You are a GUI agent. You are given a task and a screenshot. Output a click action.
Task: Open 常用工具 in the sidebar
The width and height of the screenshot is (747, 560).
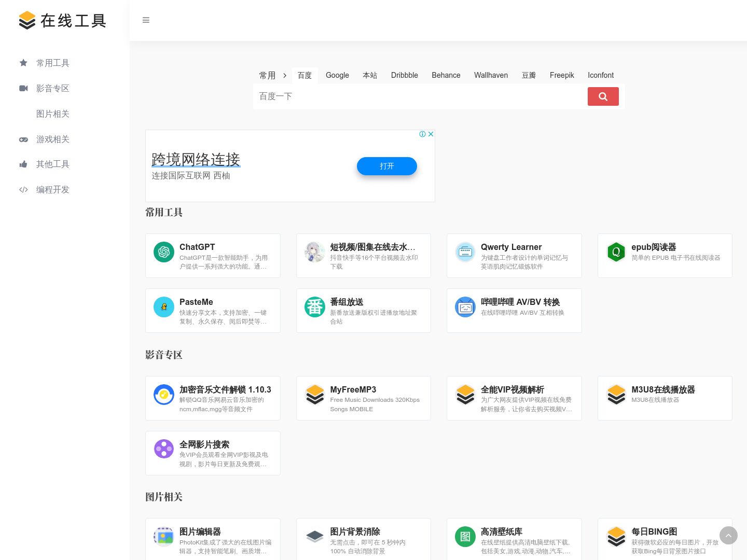click(x=53, y=63)
